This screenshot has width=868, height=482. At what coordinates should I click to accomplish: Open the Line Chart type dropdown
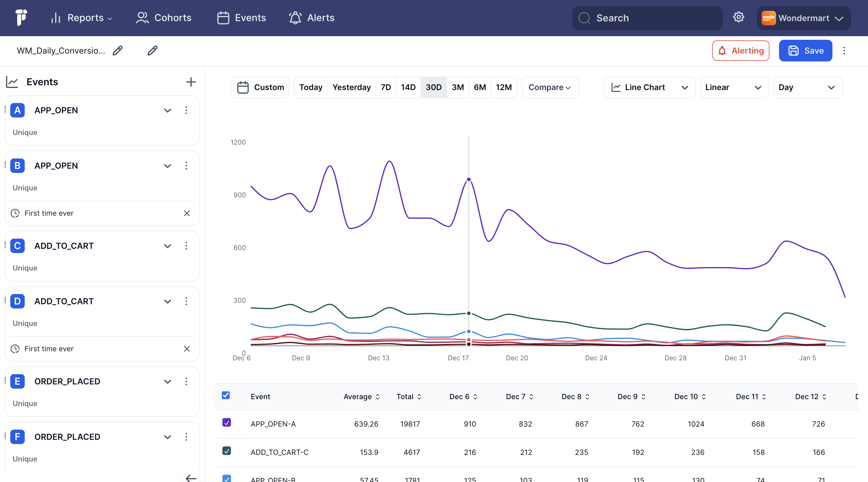pyautogui.click(x=649, y=87)
